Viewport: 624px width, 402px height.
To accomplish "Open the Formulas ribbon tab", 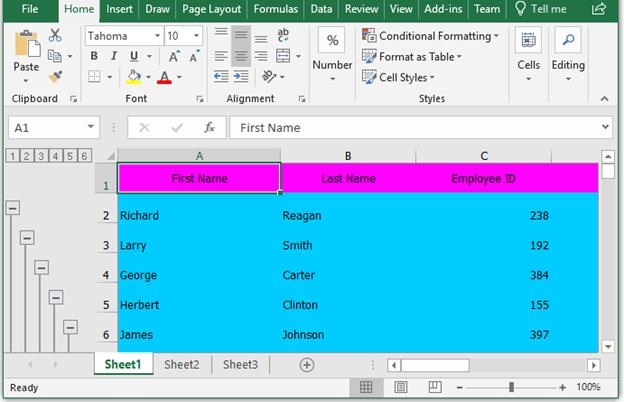I will 274,9.
